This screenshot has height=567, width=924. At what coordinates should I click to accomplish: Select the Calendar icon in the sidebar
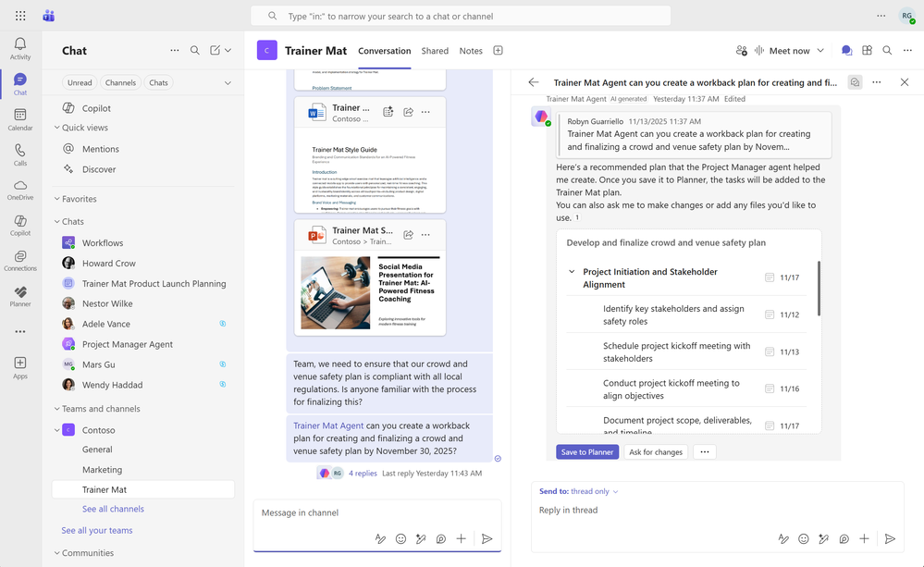(19, 113)
